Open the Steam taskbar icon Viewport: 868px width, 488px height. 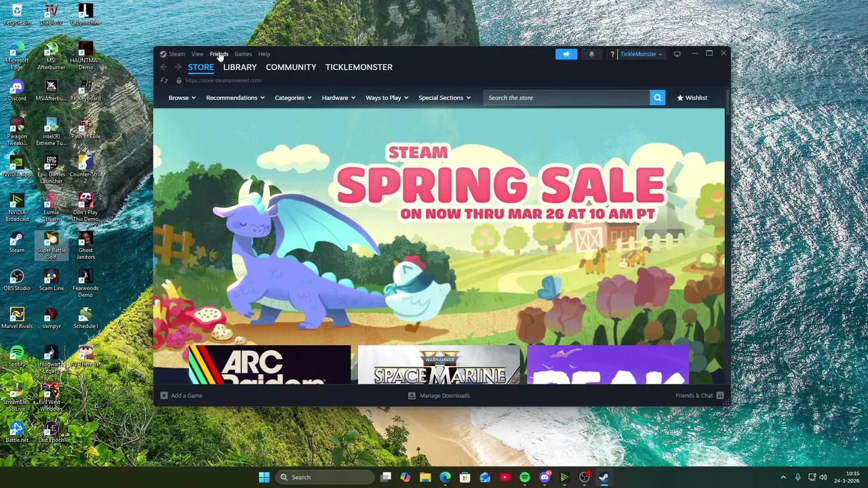point(604,477)
